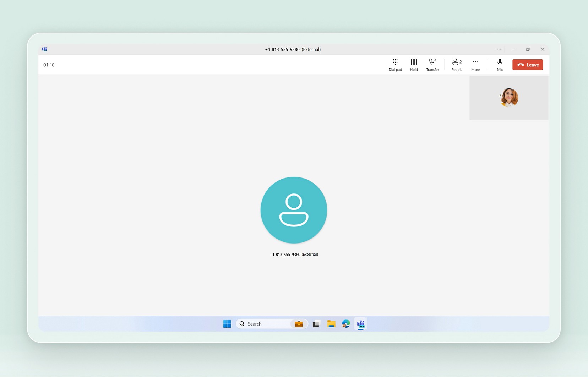Click the Teams logo in title bar
Screen dimensions: 588x377
[x=45, y=49]
